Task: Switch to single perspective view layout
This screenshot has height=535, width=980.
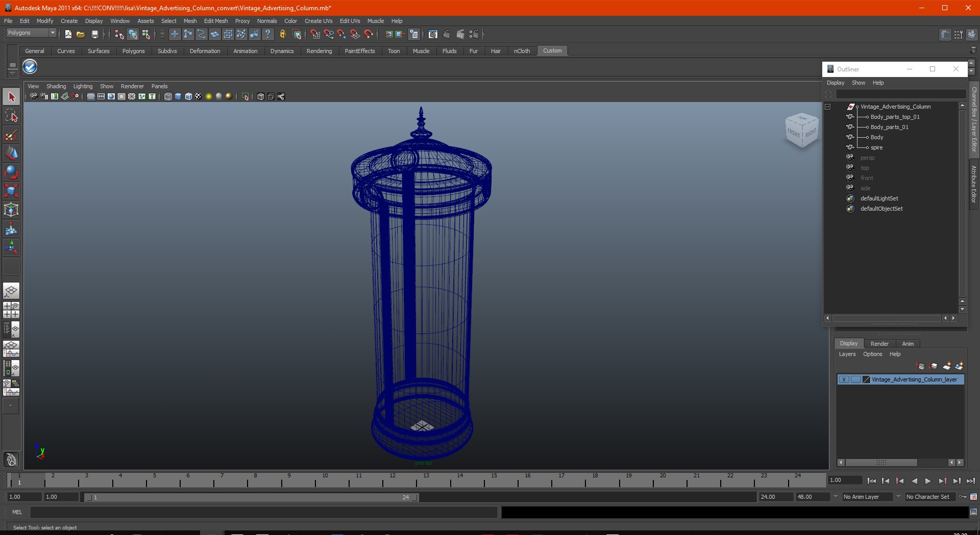Action: pyautogui.click(x=11, y=291)
